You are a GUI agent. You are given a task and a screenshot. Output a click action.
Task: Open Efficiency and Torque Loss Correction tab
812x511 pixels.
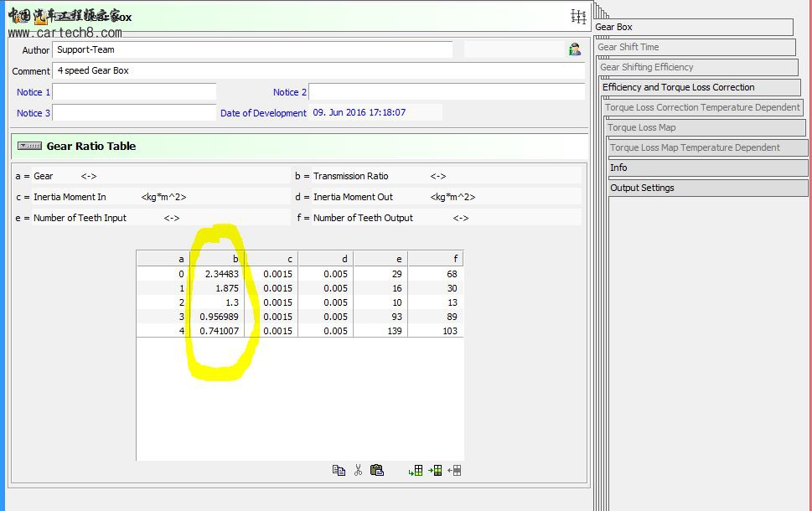click(701, 87)
